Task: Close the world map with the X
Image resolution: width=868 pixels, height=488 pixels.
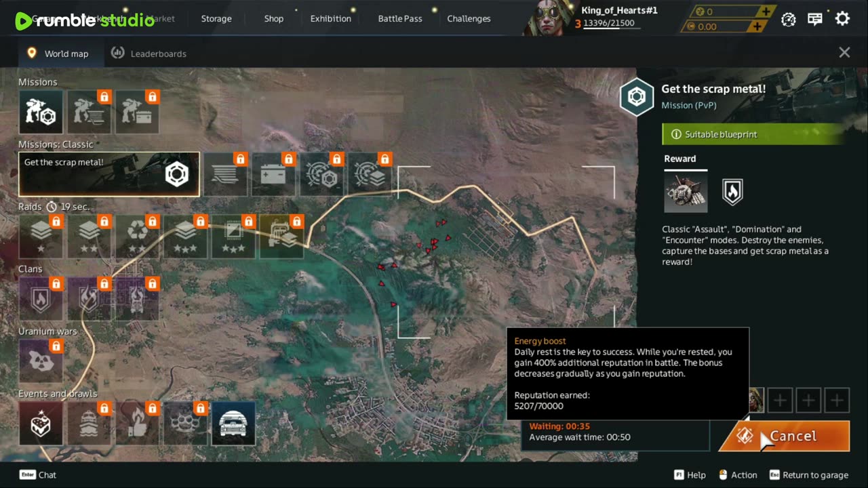Action: tap(844, 52)
